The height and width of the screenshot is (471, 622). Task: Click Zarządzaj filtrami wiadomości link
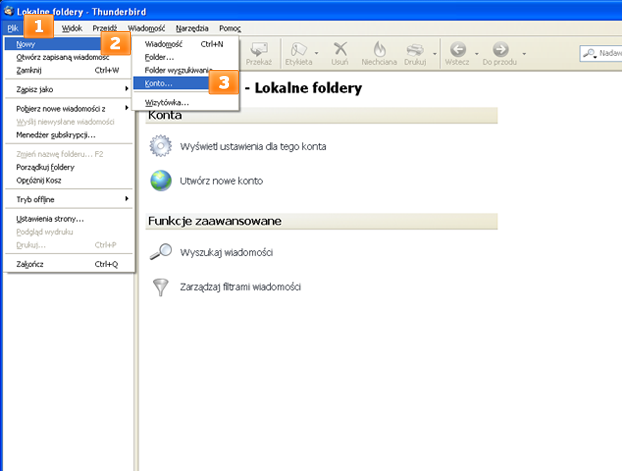[240, 286]
